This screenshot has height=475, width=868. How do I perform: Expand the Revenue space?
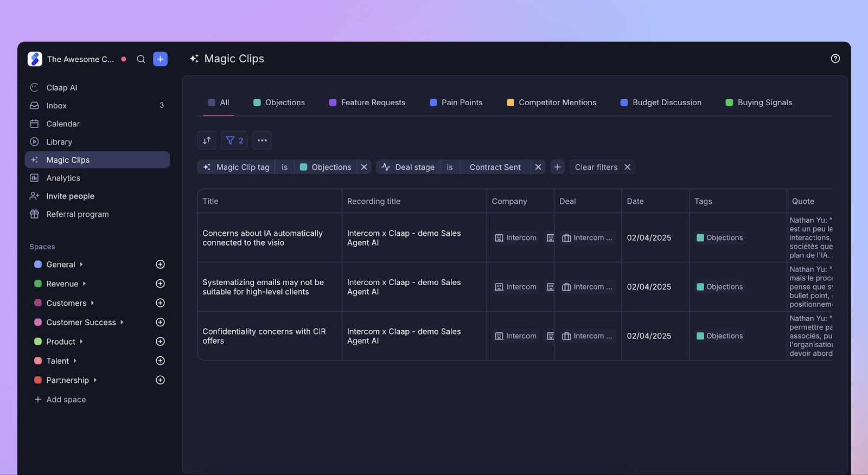click(84, 284)
